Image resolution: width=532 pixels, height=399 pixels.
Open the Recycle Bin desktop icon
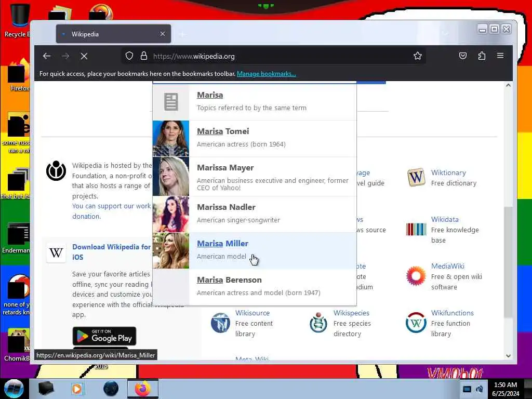tap(18, 20)
